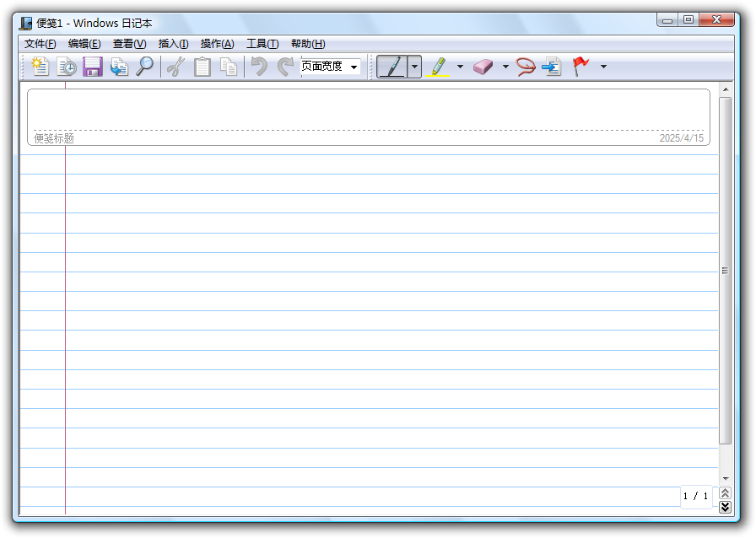Toggle the Pen tool on
756x538 pixels.
[391, 67]
